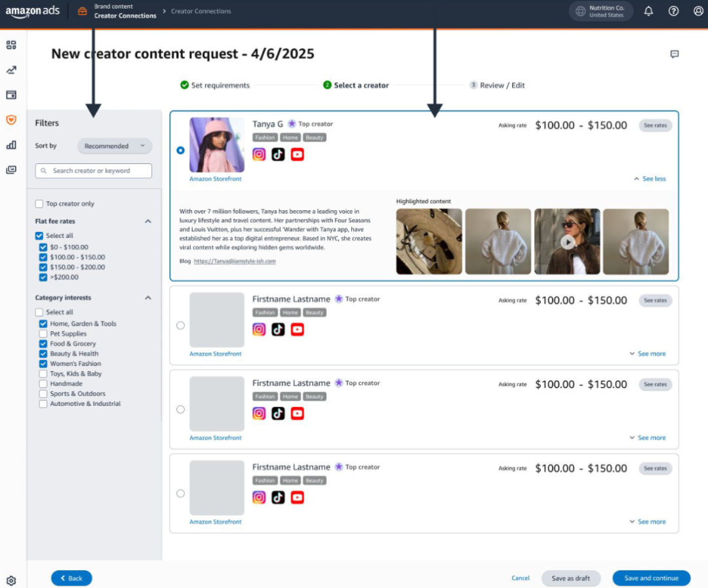
Task: Open third creator card's TikTok icon
Action: coord(278,414)
